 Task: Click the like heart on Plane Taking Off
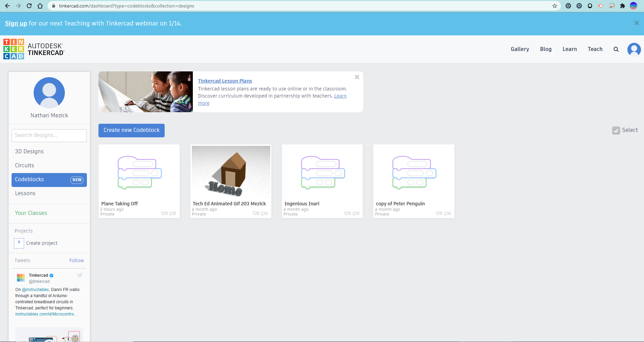(x=163, y=213)
